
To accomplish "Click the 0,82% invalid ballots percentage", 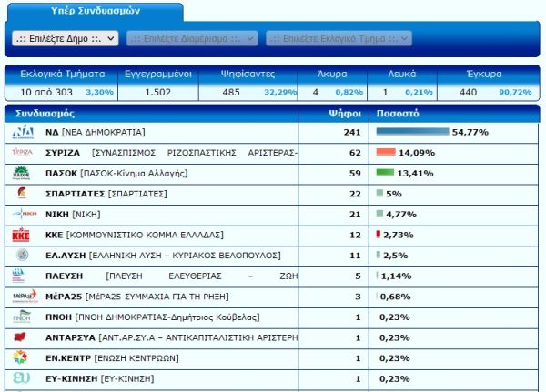I will (x=349, y=92).
